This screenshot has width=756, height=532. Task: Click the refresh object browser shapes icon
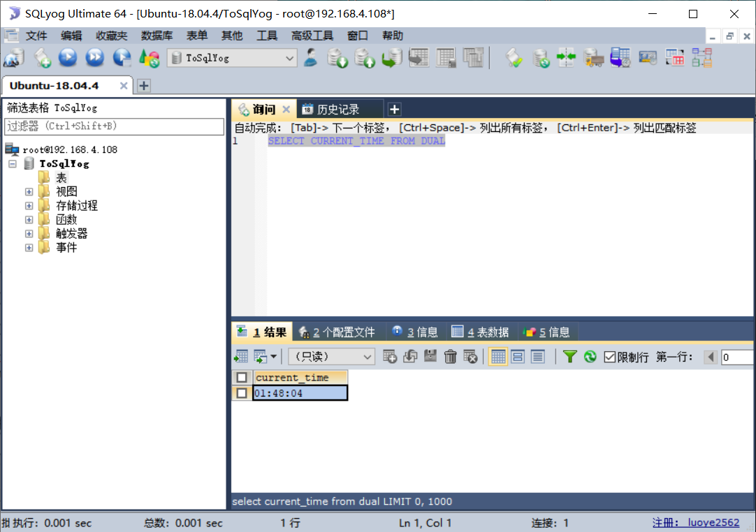click(149, 59)
